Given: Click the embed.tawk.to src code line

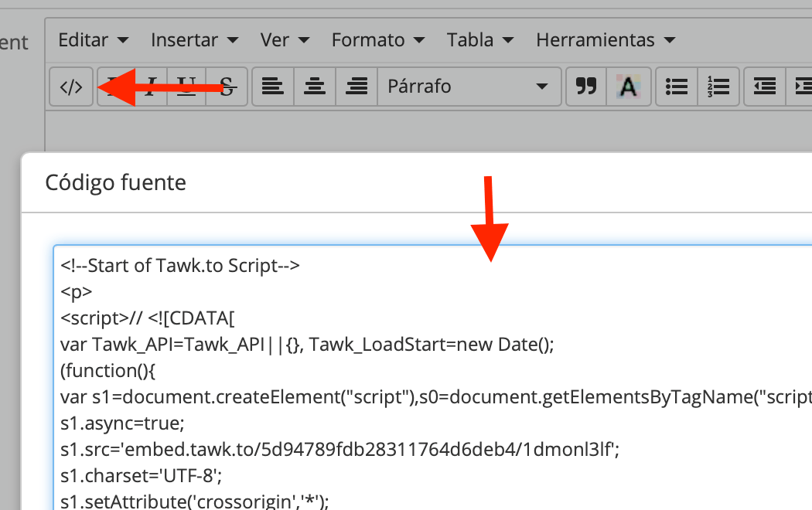Looking at the screenshot, I should (339, 450).
